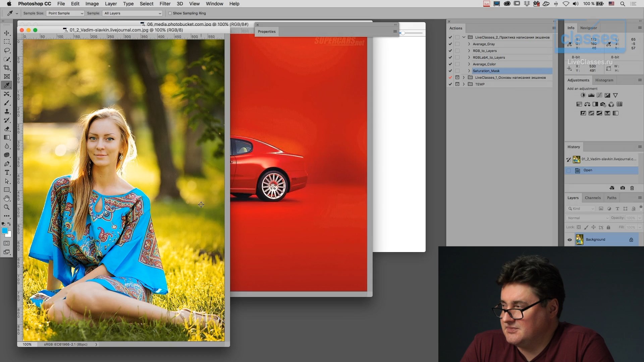Click the foreground blue color swatch

[x=5, y=231]
